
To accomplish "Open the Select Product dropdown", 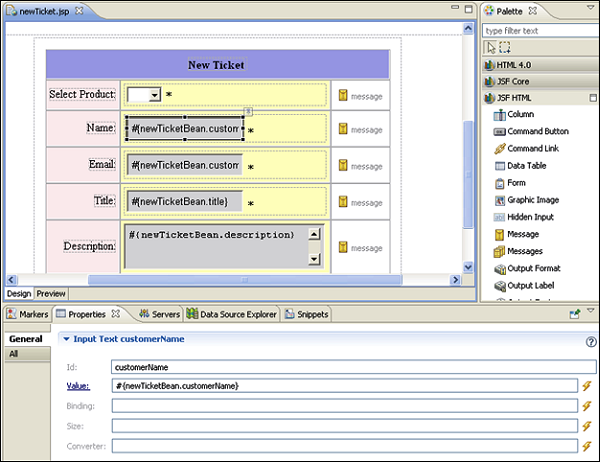I will (154, 95).
